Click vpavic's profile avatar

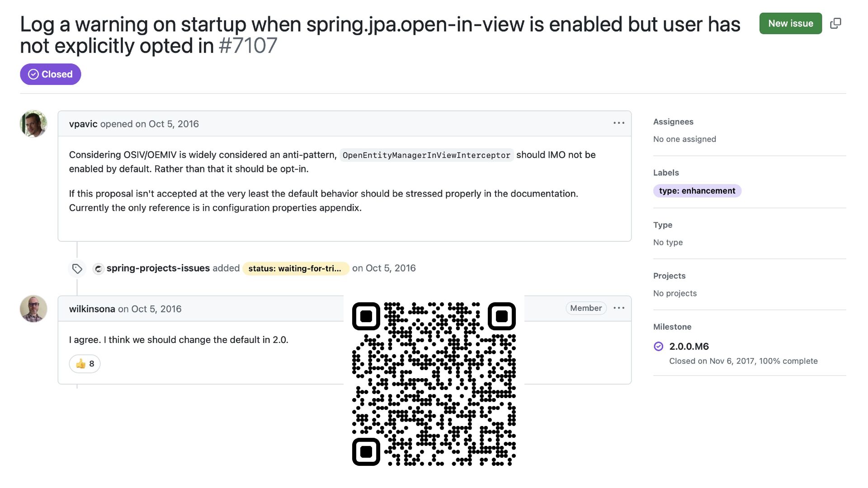33,123
